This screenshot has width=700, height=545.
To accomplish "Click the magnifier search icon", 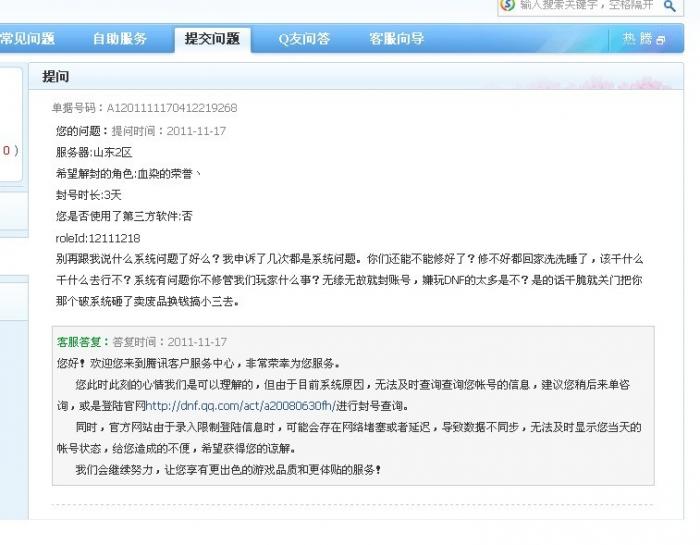I will point(669,6).
